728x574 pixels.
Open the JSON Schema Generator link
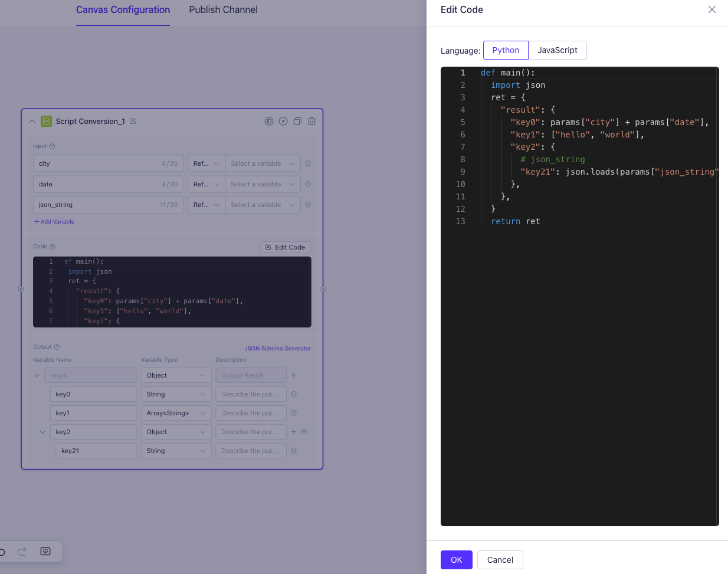point(277,349)
